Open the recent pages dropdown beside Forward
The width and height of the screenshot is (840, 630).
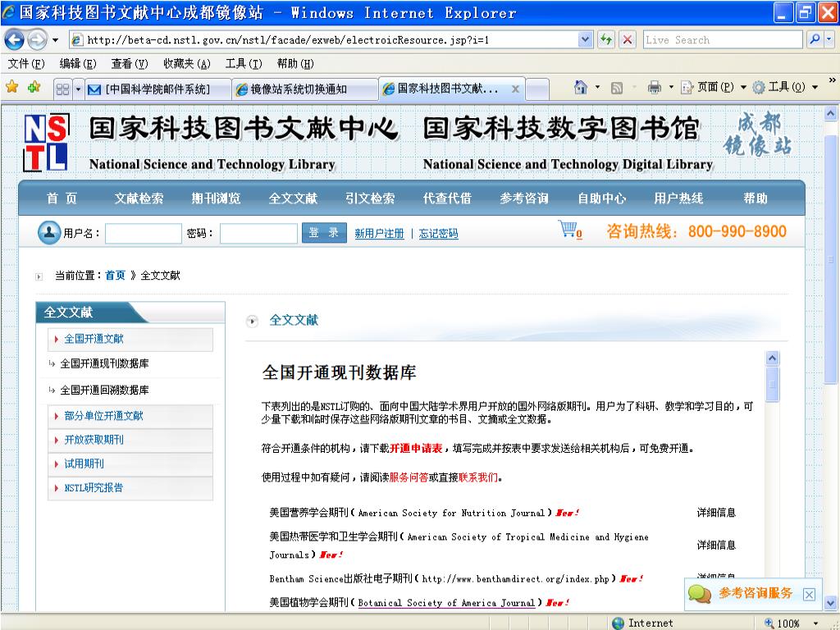[55, 40]
